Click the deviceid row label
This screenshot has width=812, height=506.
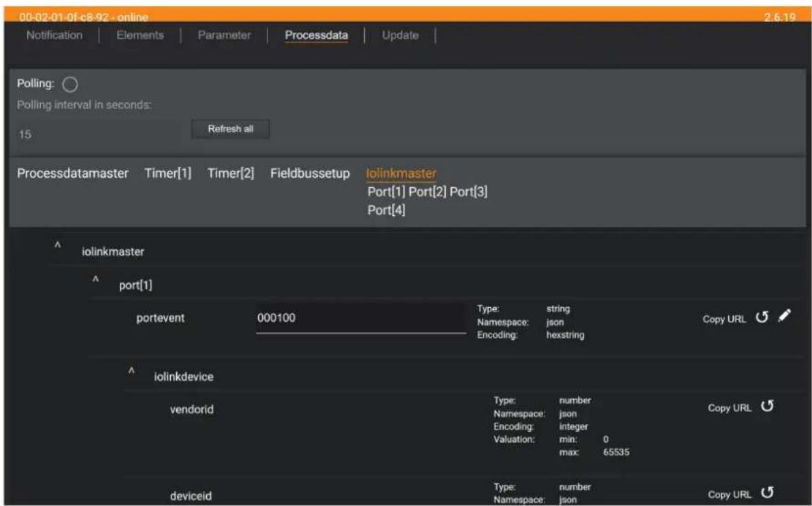[x=191, y=496]
